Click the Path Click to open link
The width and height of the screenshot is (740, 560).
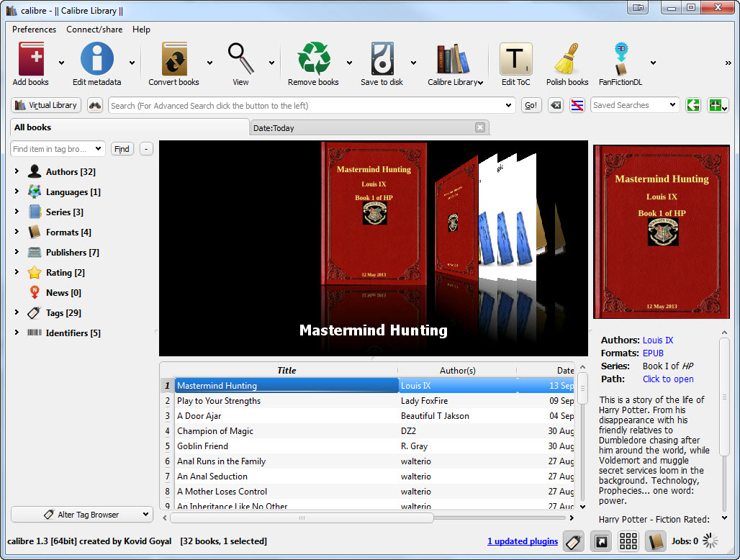coord(668,379)
